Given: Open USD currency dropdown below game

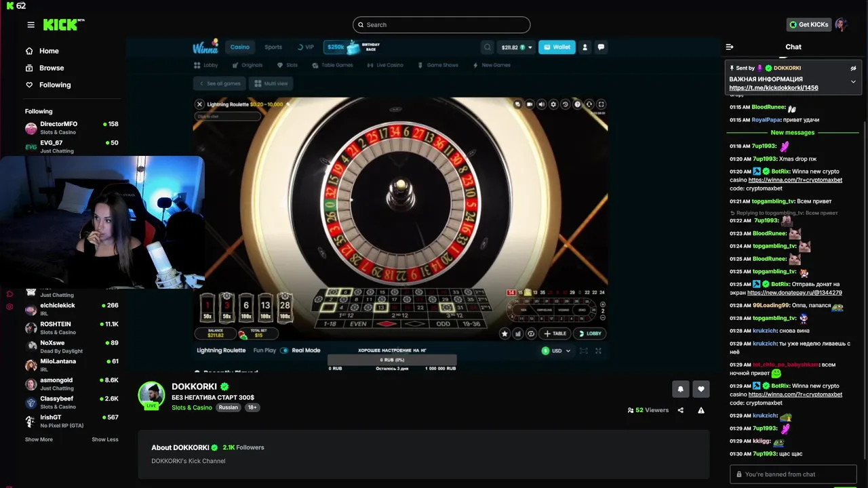Looking at the screenshot, I should 556,350.
